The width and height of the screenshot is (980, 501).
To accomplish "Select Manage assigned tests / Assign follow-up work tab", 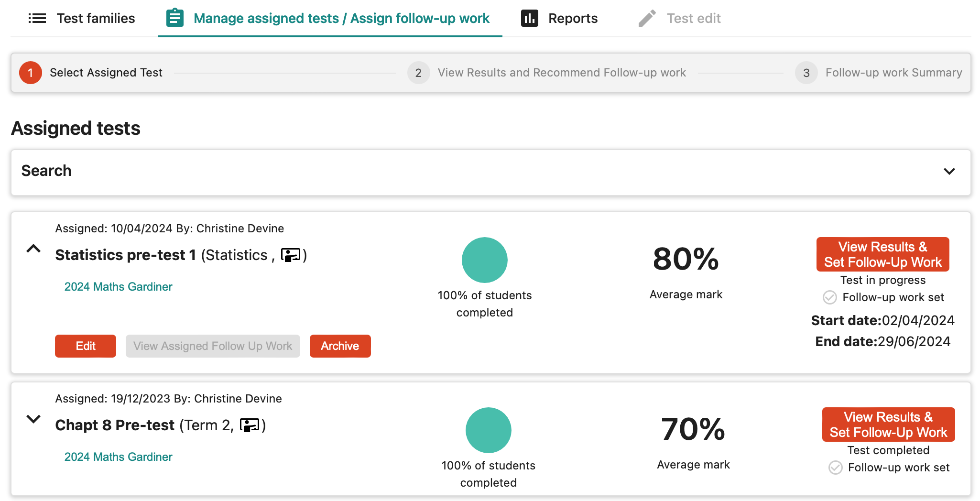I will pos(330,18).
